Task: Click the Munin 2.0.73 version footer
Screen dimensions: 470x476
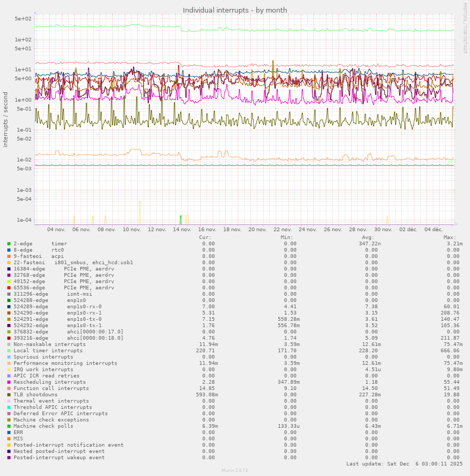Action: [235, 471]
